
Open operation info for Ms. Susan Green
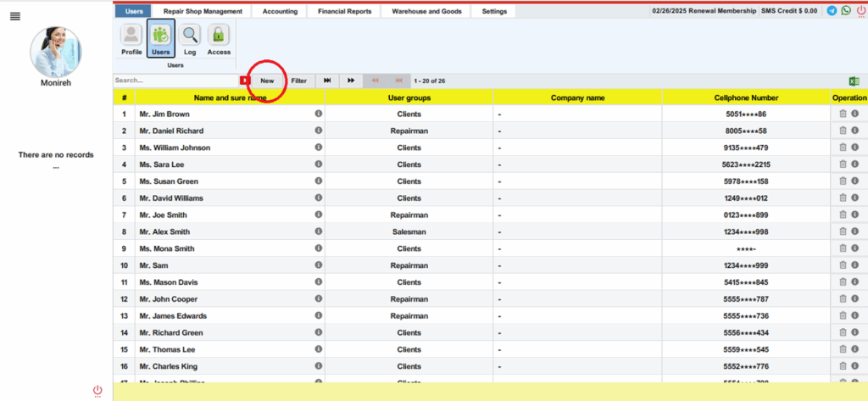(x=854, y=181)
